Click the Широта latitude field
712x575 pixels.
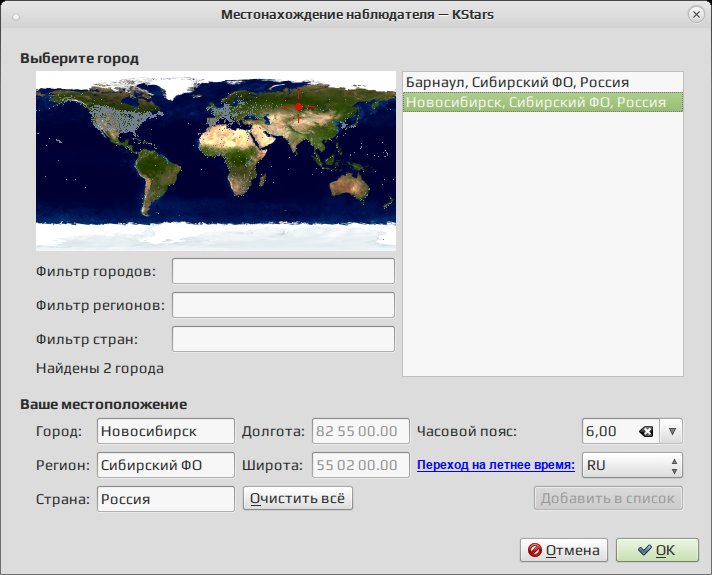tap(361, 465)
